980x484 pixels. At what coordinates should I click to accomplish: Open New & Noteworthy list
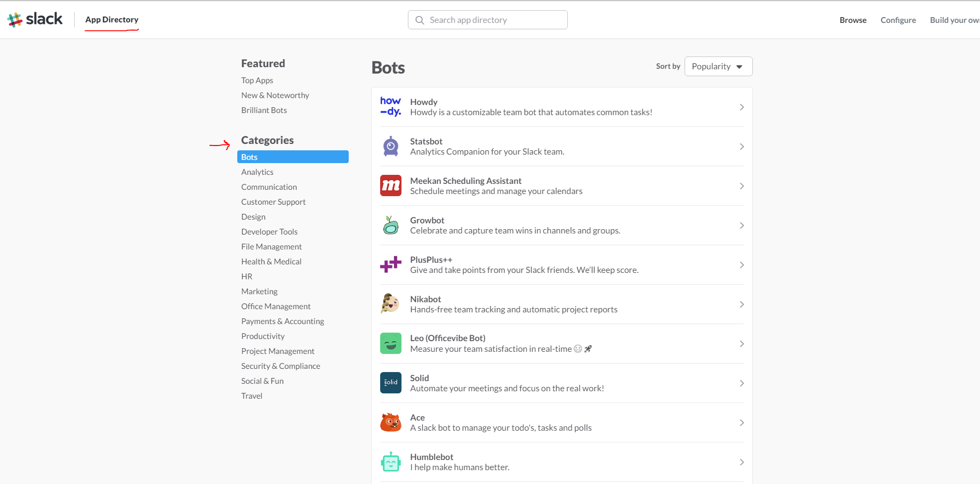point(275,95)
